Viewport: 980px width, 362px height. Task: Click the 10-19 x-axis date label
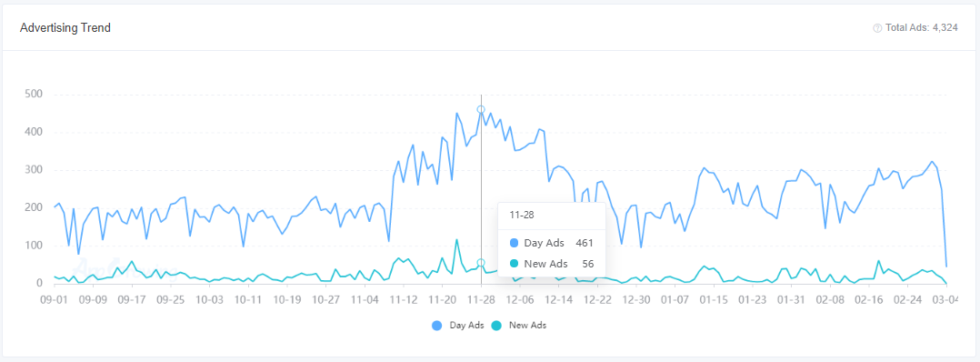[287, 299]
